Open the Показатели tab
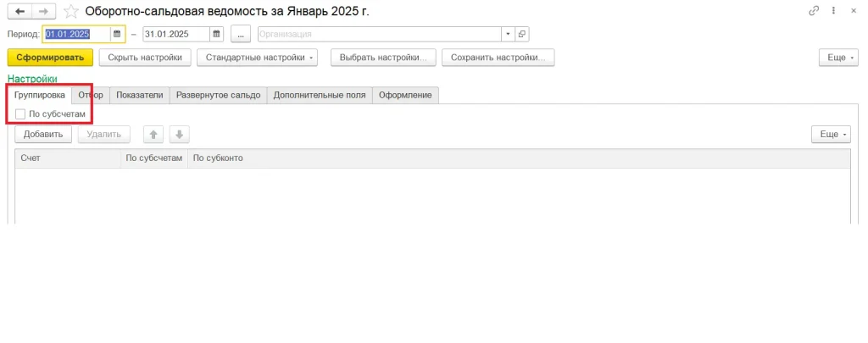The width and height of the screenshot is (868, 343). [x=140, y=95]
